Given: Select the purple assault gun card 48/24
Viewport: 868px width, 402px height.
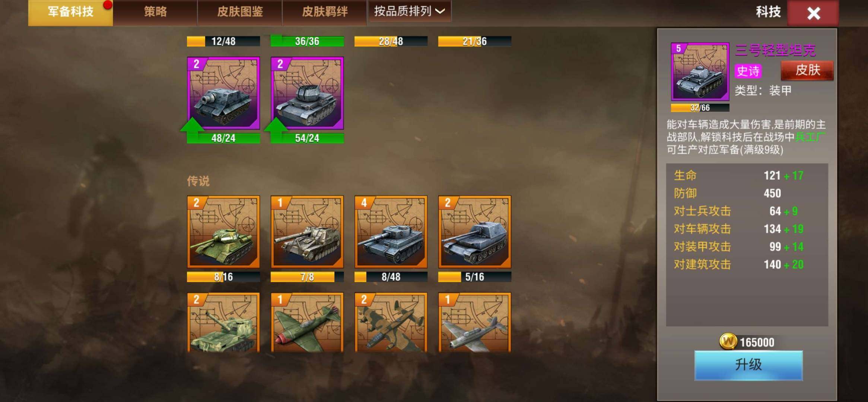Looking at the screenshot, I should (223, 93).
